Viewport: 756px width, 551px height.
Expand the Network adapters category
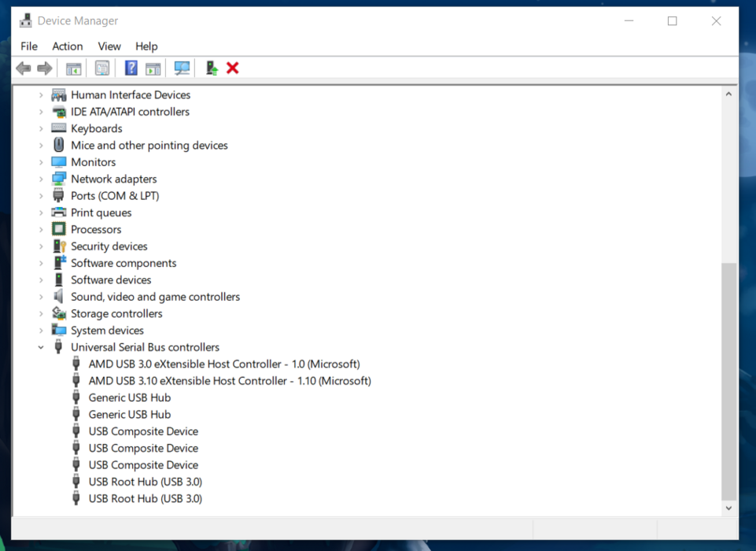click(x=41, y=179)
